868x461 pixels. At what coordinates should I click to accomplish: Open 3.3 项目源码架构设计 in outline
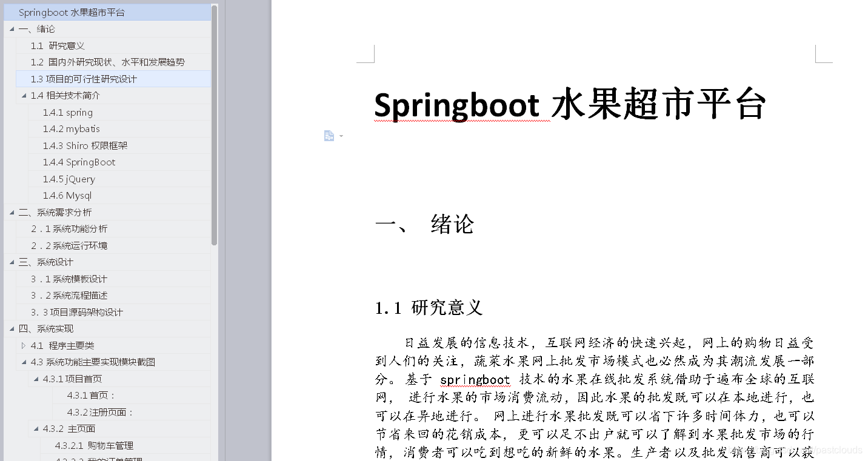(113, 312)
